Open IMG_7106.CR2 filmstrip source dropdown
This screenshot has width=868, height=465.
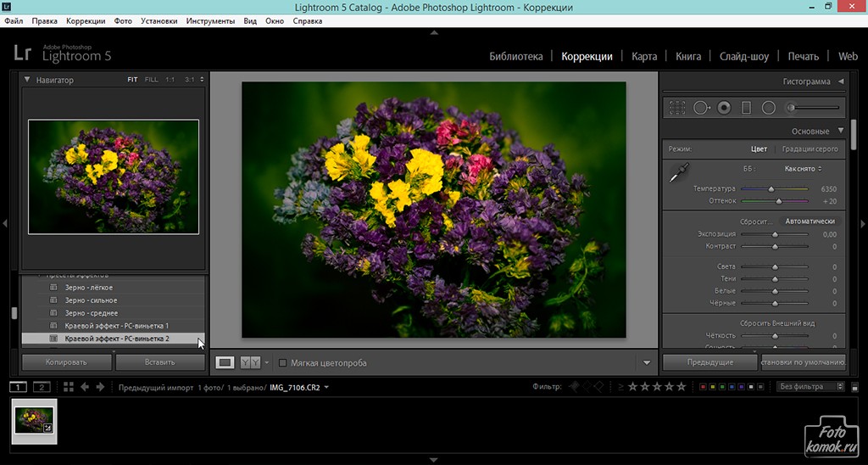326,388
